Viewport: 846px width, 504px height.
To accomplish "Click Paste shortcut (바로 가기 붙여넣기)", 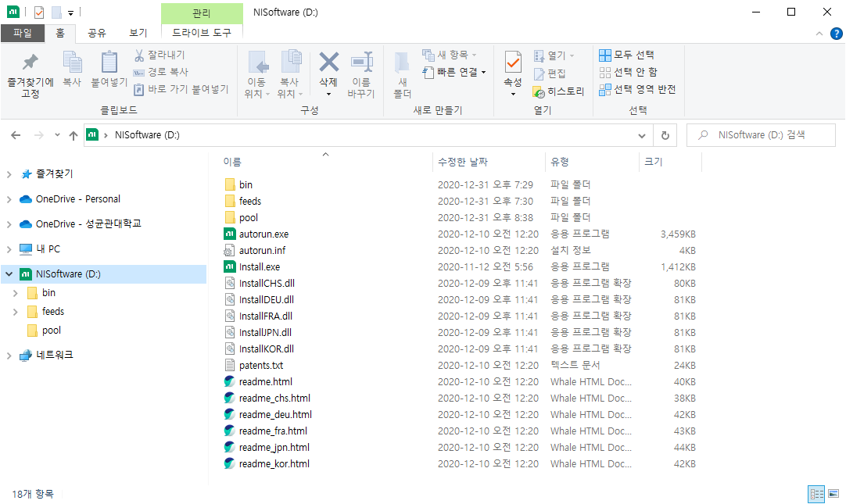I will click(x=181, y=90).
